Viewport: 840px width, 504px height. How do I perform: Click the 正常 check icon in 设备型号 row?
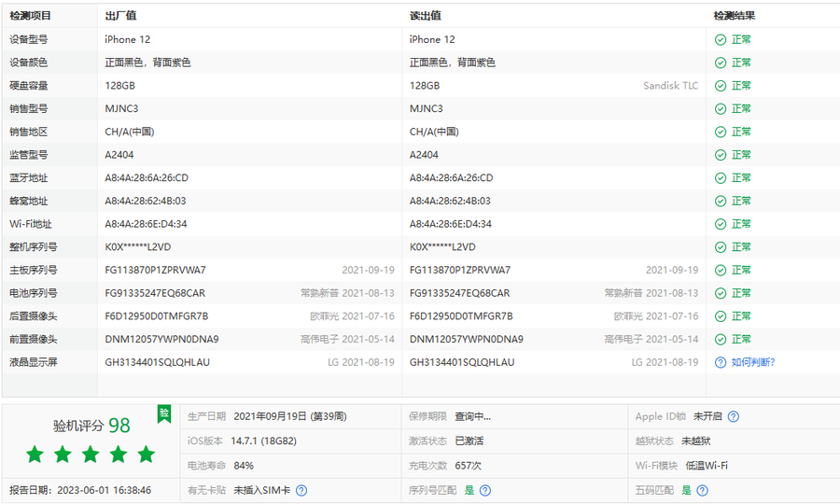coord(721,39)
